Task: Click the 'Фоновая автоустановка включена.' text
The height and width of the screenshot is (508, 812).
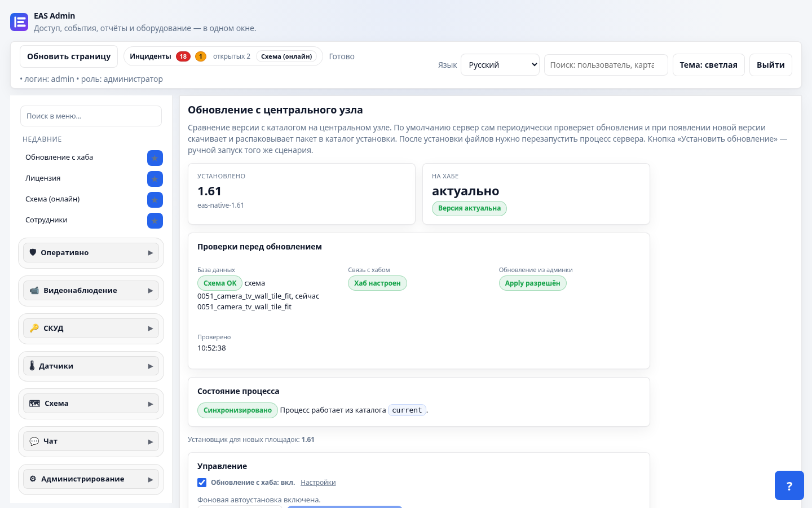Action: tap(259, 500)
